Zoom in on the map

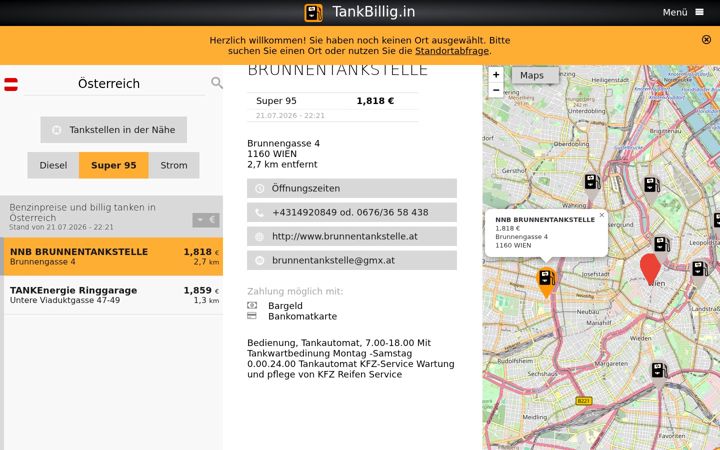pyautogui.click(x=496, y=75)
